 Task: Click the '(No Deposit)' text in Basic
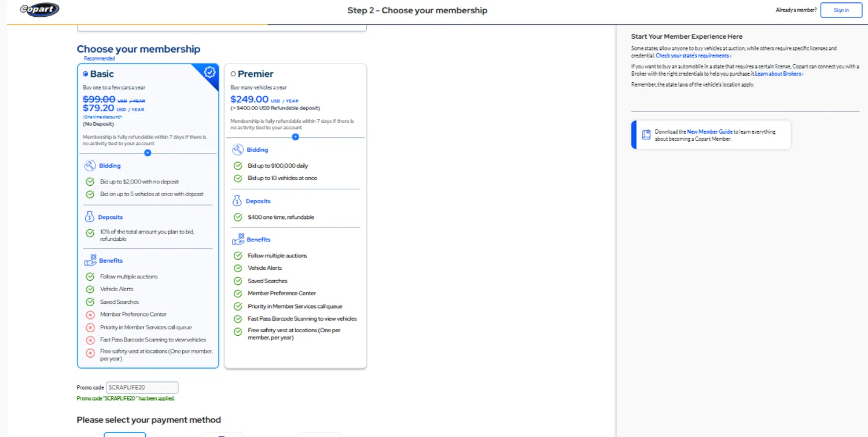point(98,124)
